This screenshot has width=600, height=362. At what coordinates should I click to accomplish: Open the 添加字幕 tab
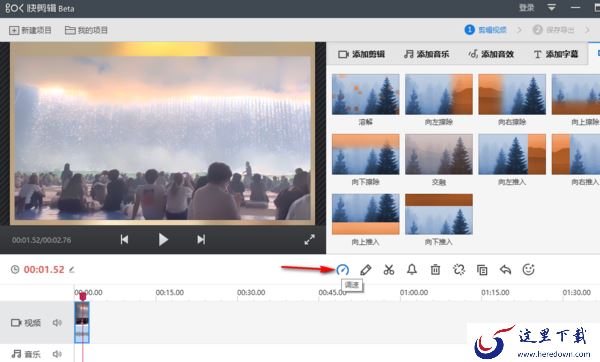click(556, 54)
